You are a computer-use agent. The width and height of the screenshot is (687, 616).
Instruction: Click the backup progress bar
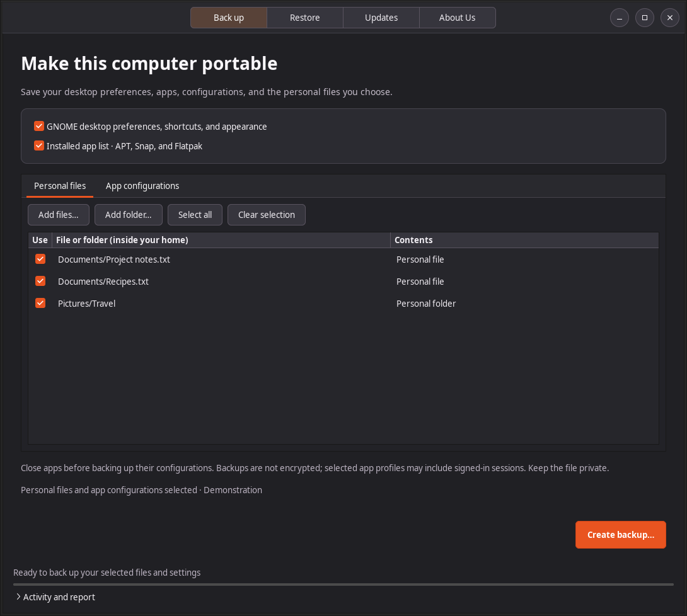coord(343,584)
